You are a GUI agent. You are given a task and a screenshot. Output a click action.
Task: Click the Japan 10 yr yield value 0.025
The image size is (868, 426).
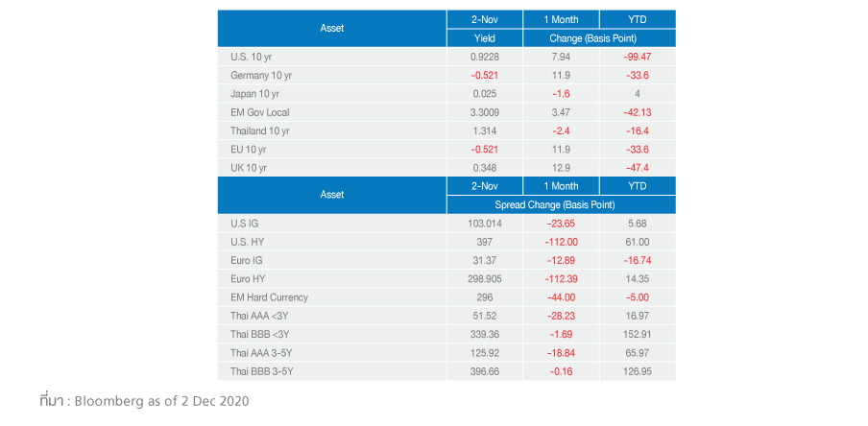coord(485,94)
